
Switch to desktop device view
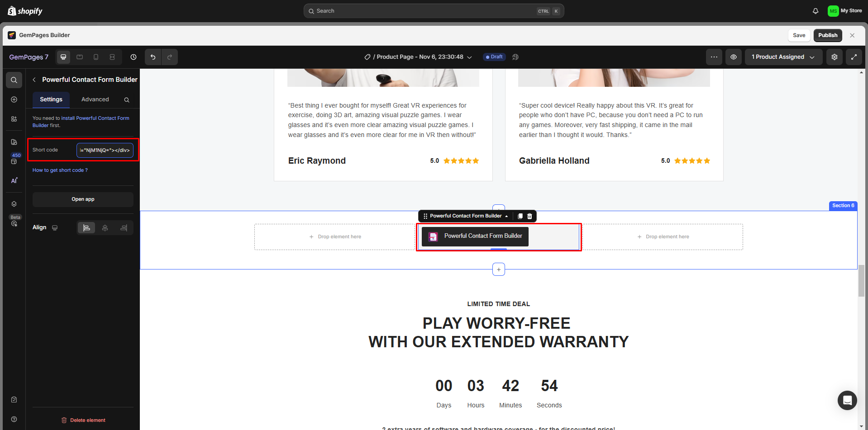click(63, 57)
